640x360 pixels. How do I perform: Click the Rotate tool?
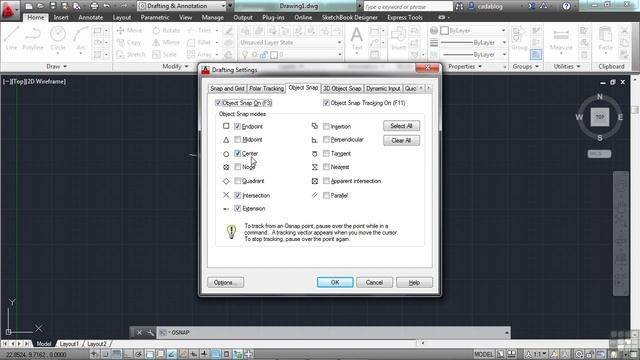click(x=166, y=31)
